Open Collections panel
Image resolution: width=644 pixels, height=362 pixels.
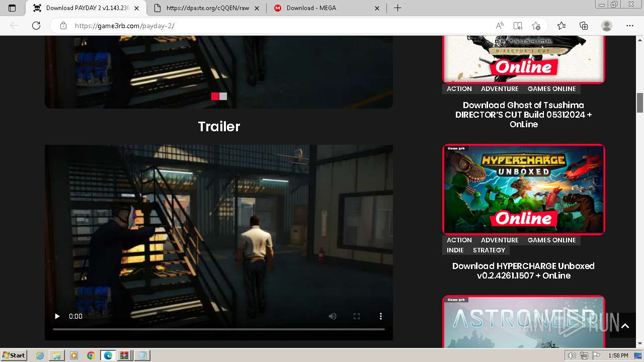click(x=584, y=26)
